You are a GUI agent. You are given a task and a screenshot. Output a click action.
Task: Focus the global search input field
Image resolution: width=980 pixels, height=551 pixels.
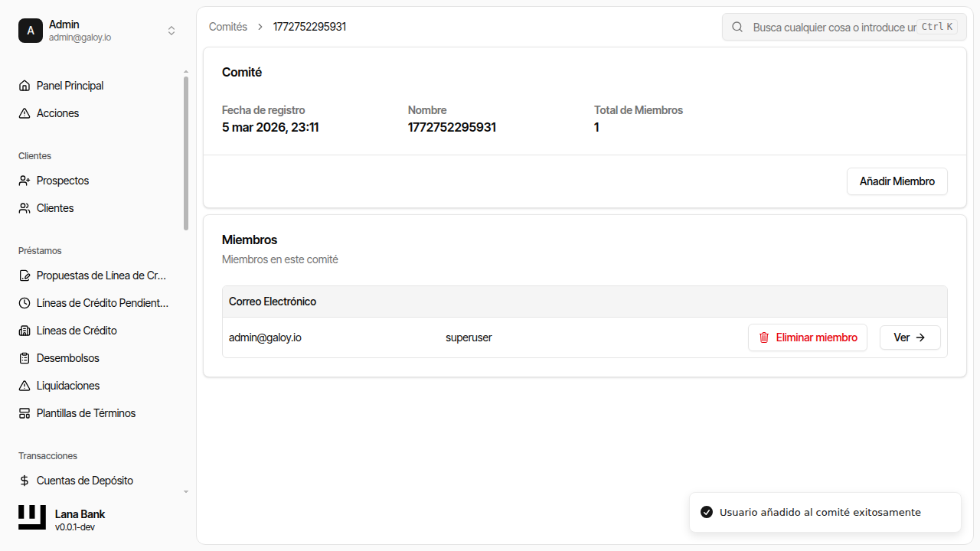833,27
